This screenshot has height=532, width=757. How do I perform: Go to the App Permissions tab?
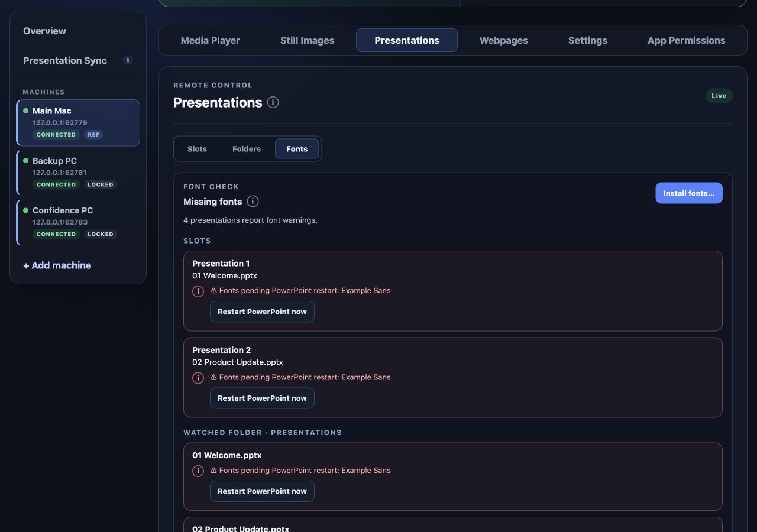pos(686,40)
